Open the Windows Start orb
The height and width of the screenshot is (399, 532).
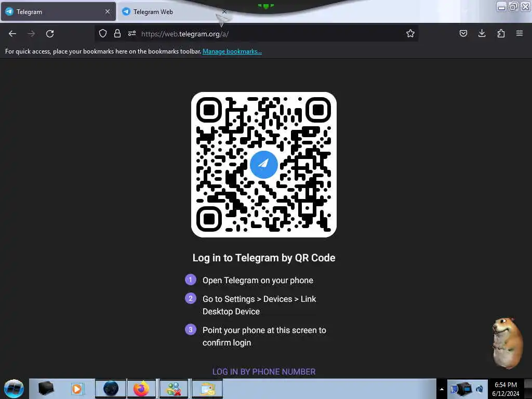pyautogui.click(x=14, y=389)
